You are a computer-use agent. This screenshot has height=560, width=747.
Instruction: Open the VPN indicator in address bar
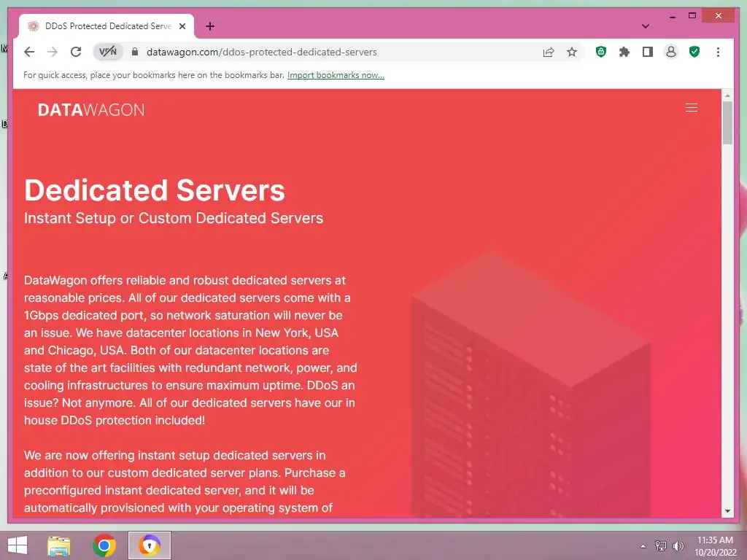coord(108,52)
